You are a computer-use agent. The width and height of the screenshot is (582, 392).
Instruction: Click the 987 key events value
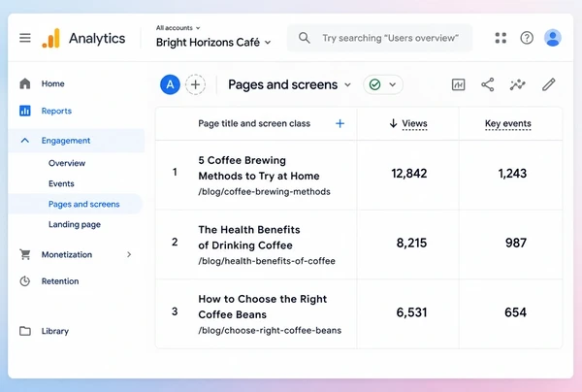click(x=516, y=243)
